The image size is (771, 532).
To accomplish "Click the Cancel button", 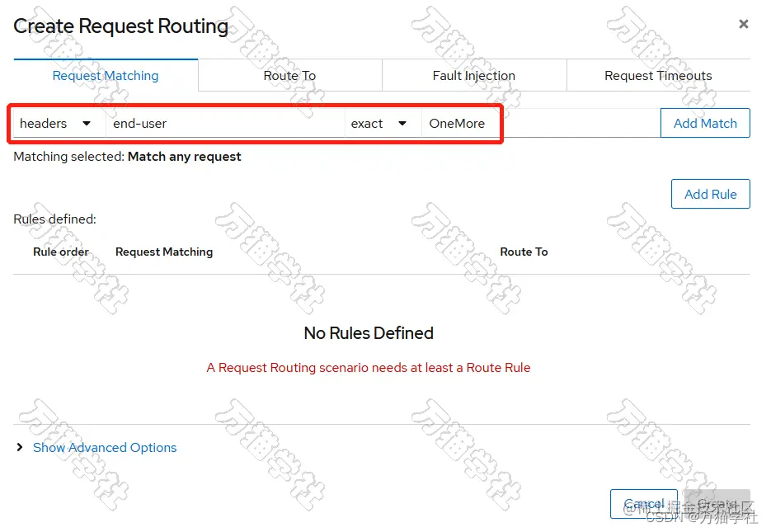I will pos(644,504).
